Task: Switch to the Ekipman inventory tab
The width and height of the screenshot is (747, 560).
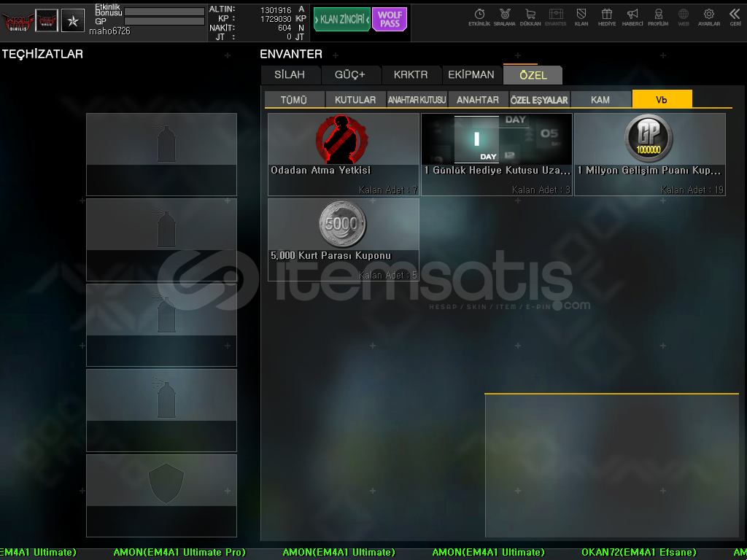Action: (471, 75)
